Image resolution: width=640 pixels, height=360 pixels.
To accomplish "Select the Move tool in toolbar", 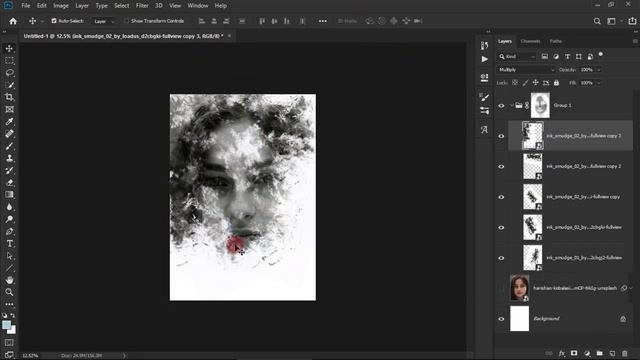I will tap(9, 49).
